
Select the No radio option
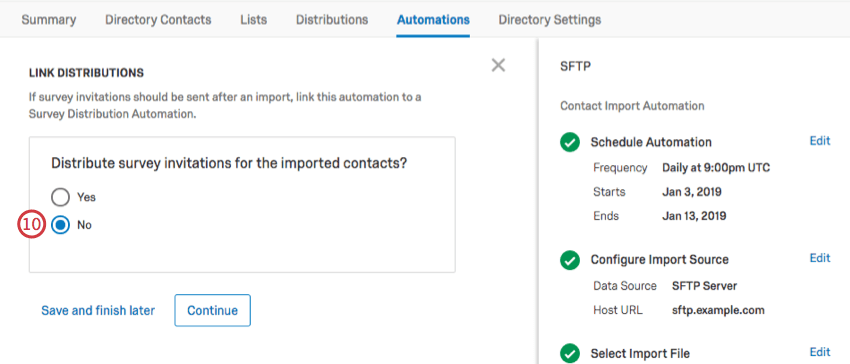click(x=61, y=225)
